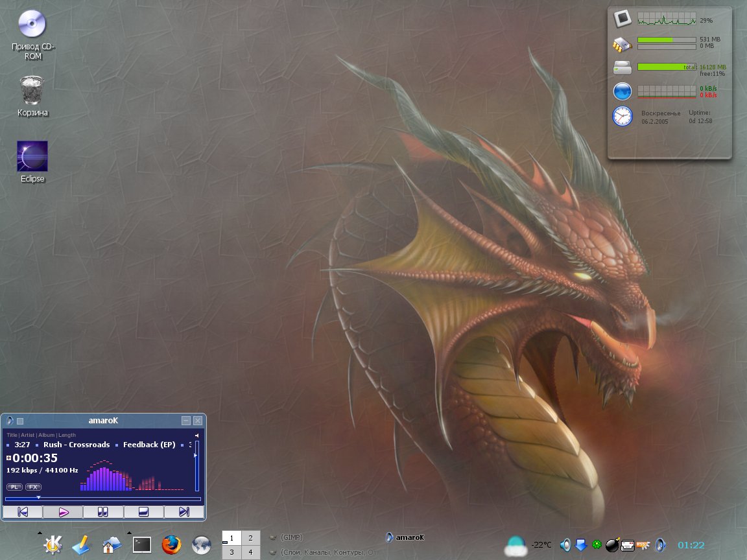Click the network globe icon in system monitor

coord(622,91)
